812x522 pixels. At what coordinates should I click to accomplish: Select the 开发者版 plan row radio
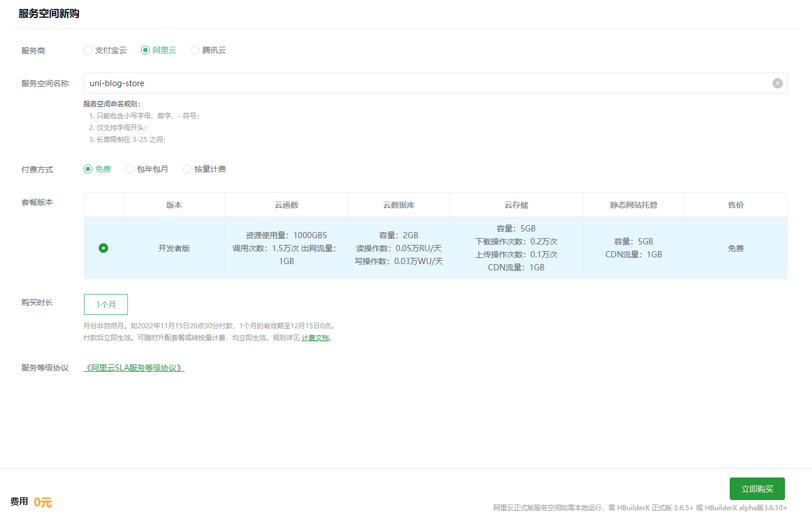[103, 248]
